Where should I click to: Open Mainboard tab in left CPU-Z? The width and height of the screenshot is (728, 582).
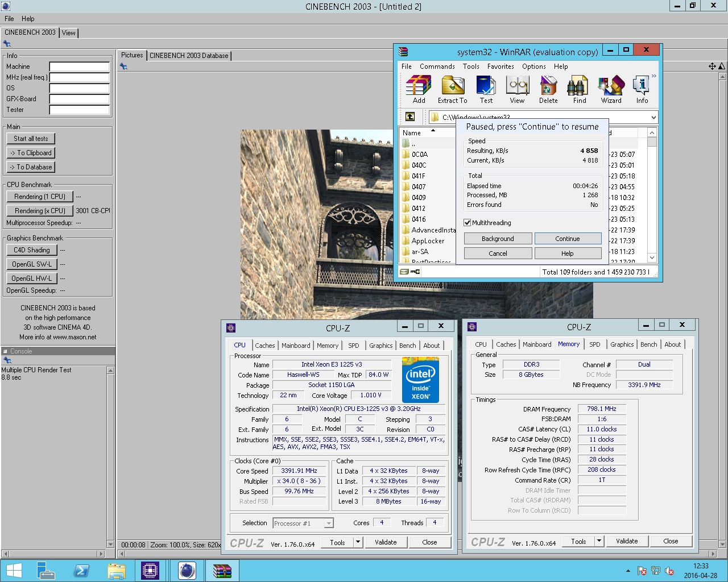pos(296,346)
